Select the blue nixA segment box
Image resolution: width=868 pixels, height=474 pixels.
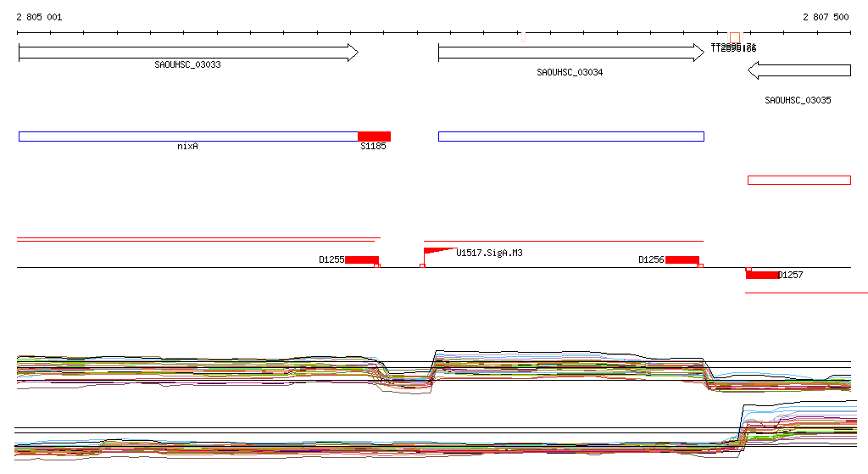188,137
